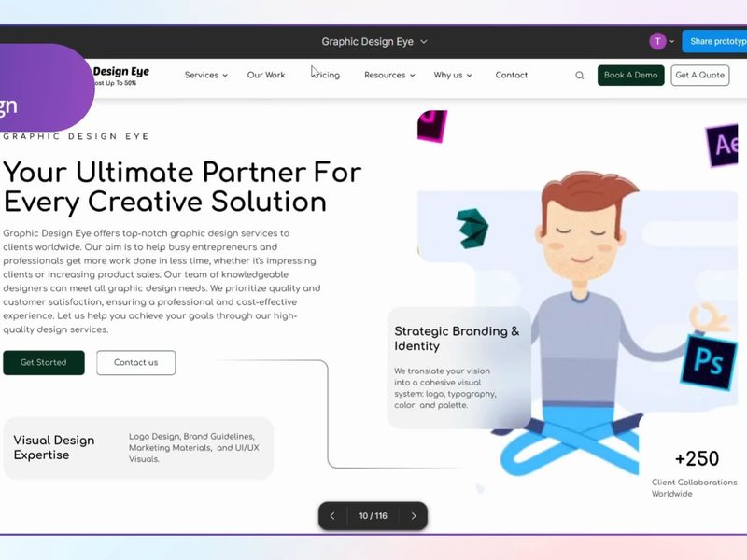Open the account dropdown arrow beside avatar
This screenshot has height=560, width=747.
pos(671,41)
